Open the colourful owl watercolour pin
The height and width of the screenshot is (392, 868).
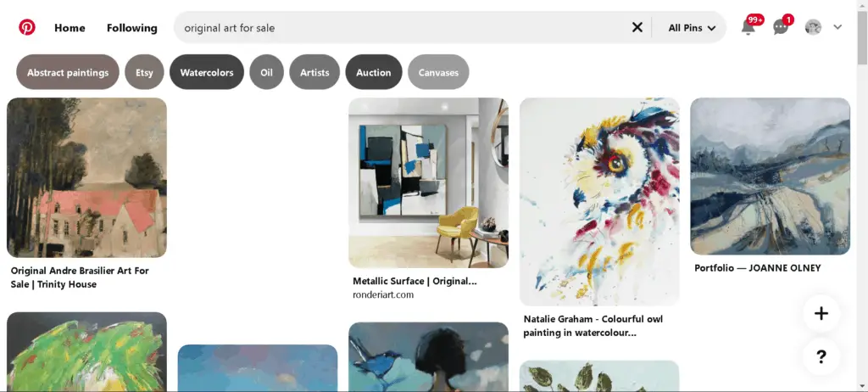pos(599,201)
